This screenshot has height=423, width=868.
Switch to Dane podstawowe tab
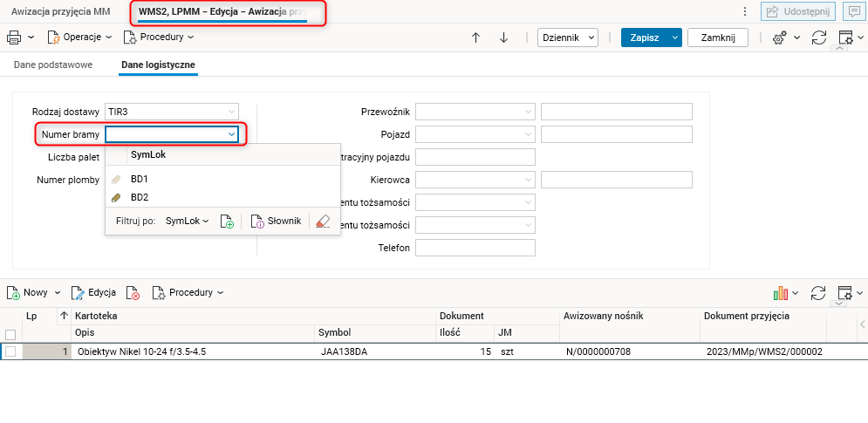pyautogui.click(x=53, y=65)
